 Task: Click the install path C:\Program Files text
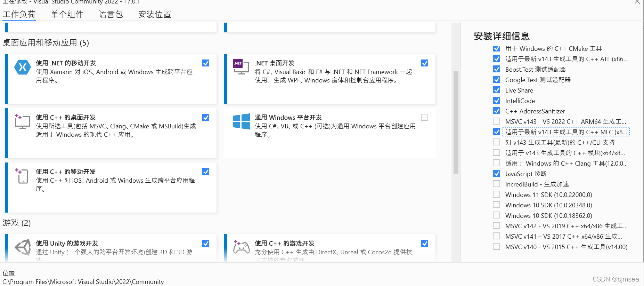tap(83, 281)
